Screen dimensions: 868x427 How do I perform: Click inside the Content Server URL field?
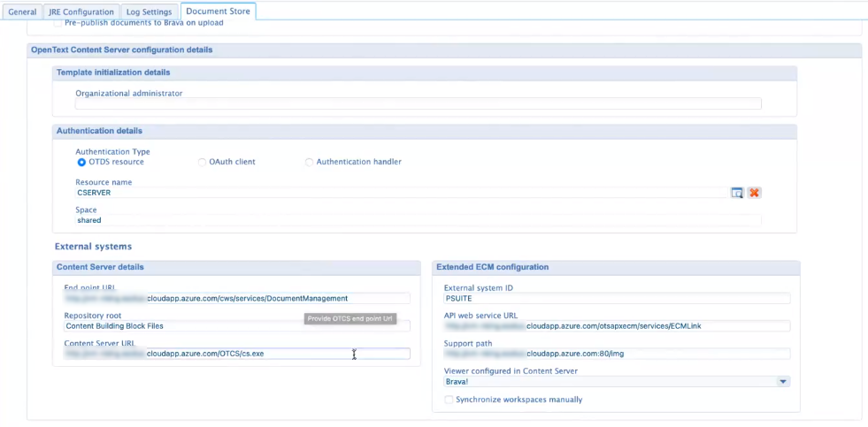tap(236, 354)
